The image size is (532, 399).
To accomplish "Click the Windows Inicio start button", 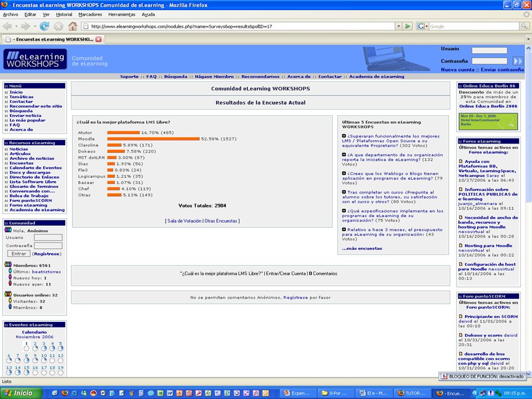I will [21, 393].
